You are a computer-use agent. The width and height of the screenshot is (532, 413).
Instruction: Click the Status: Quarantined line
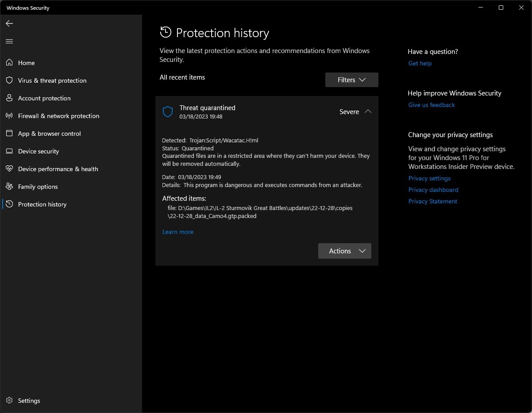[x=188, y=148]
